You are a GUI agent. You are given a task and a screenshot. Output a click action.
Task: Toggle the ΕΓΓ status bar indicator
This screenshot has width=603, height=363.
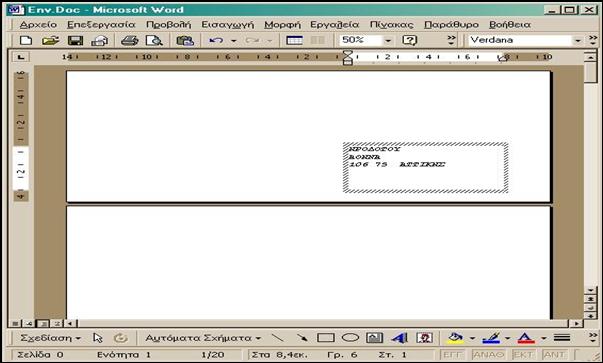(453, 354)
